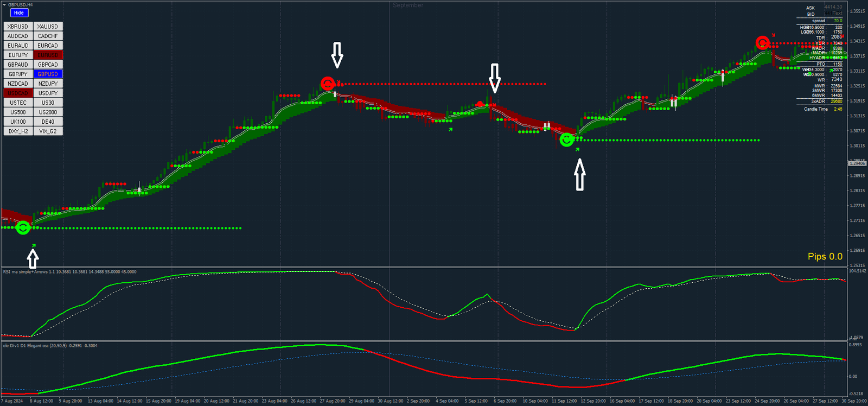Load the DXY_H2 chart button
Viewport: 868px width, 406px height.
pos(18,131)
